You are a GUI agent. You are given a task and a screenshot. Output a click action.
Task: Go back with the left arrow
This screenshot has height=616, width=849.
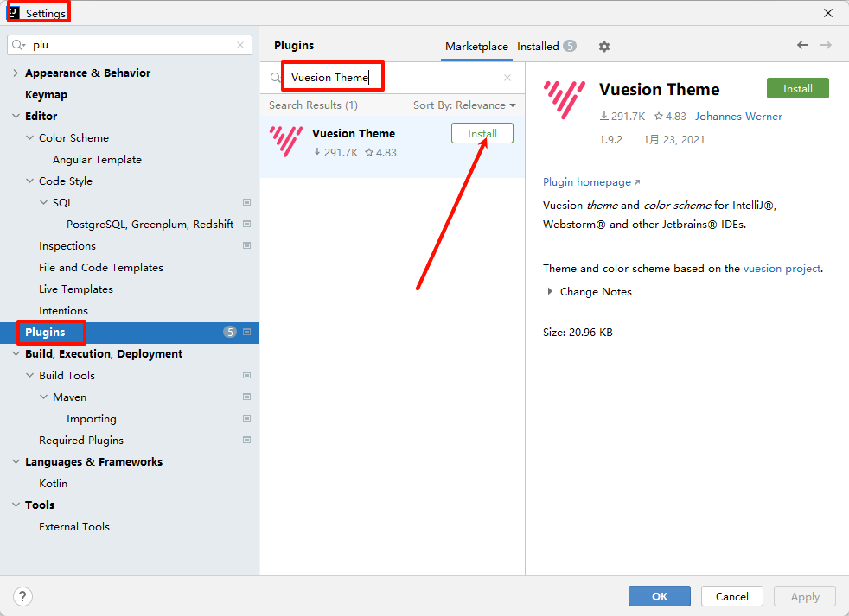(x=802, y=45)
